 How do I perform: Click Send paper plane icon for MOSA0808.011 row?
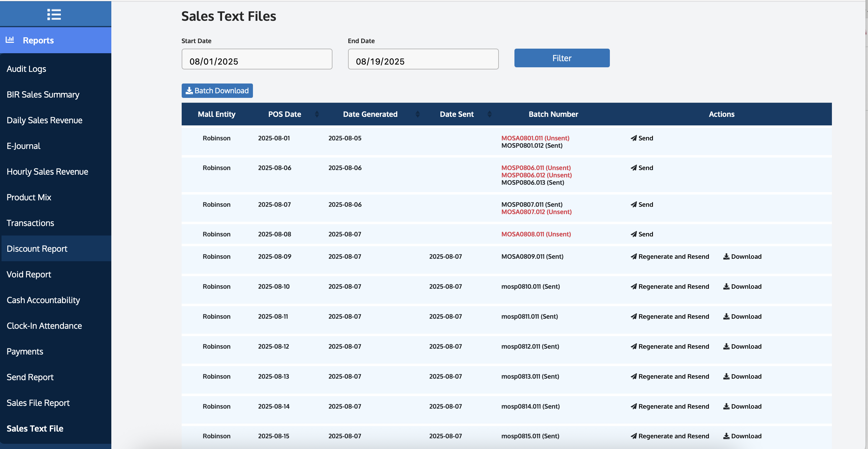pos(633,234)
